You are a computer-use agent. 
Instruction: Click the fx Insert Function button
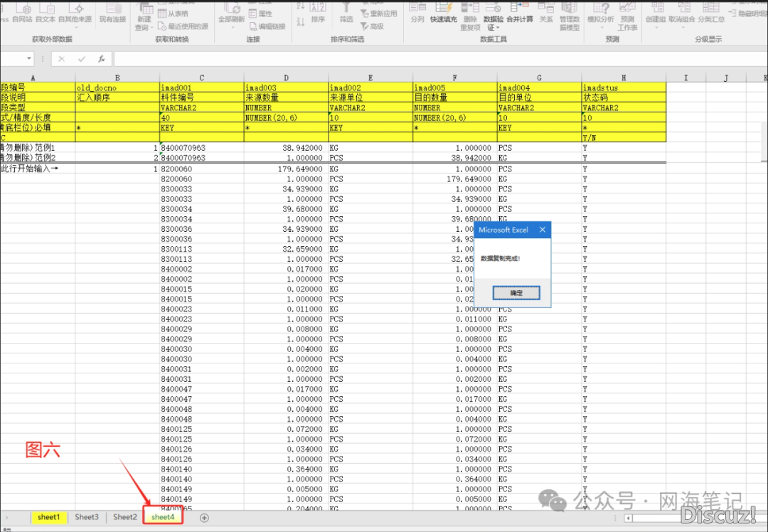pyautogui.click(x=102, y=59)
